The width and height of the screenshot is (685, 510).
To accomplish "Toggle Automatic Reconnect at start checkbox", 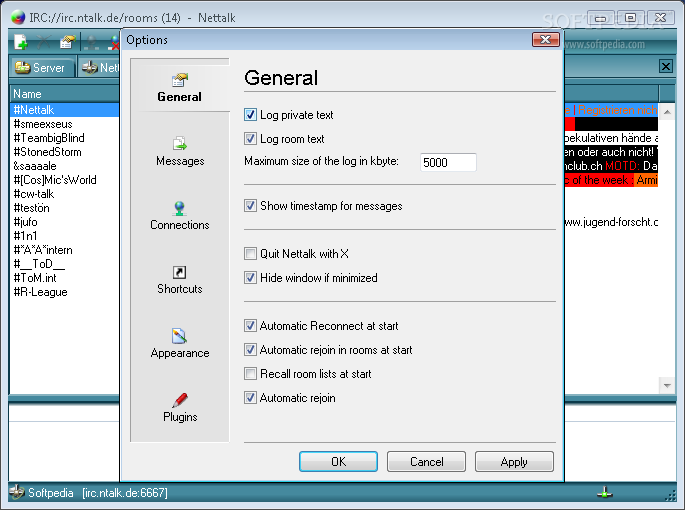I will [x=250, y=326].
